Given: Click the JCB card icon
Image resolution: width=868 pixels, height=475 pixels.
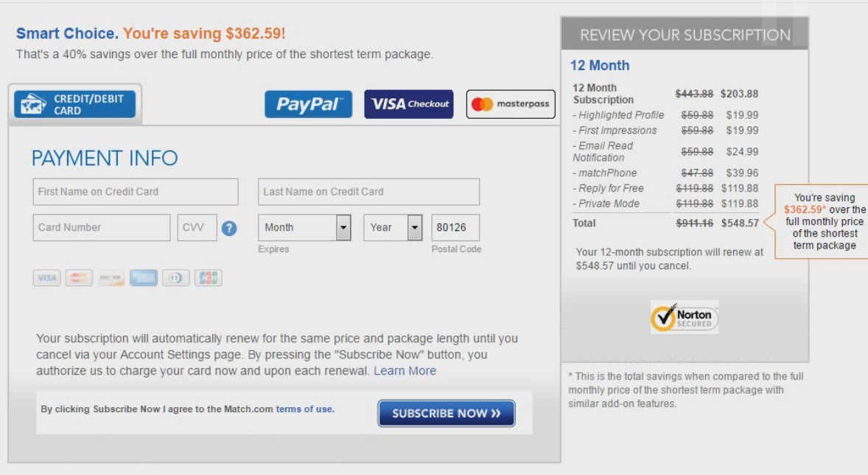Looking at the screenshot, I should click(208, 278).
